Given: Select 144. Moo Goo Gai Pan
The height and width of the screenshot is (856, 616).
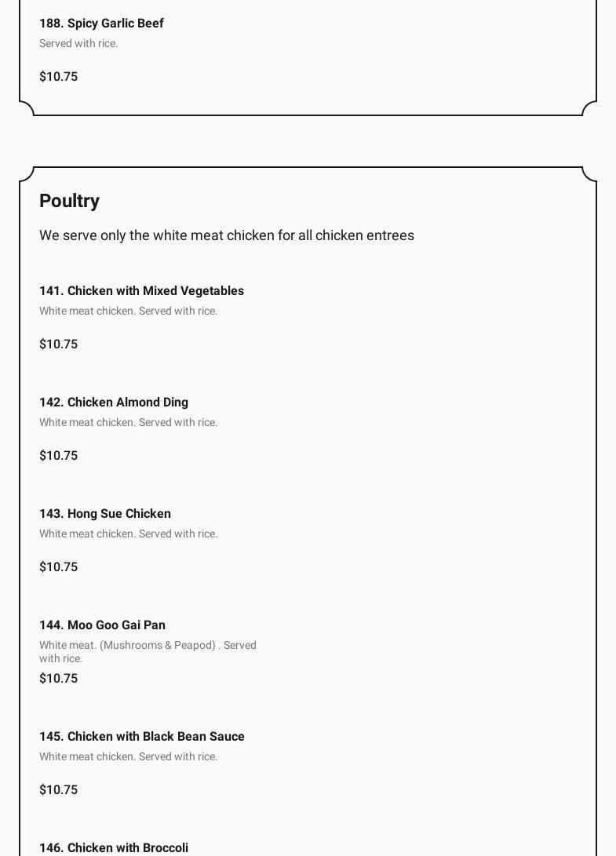Looking at the screenshot, I should coord(102,625).
